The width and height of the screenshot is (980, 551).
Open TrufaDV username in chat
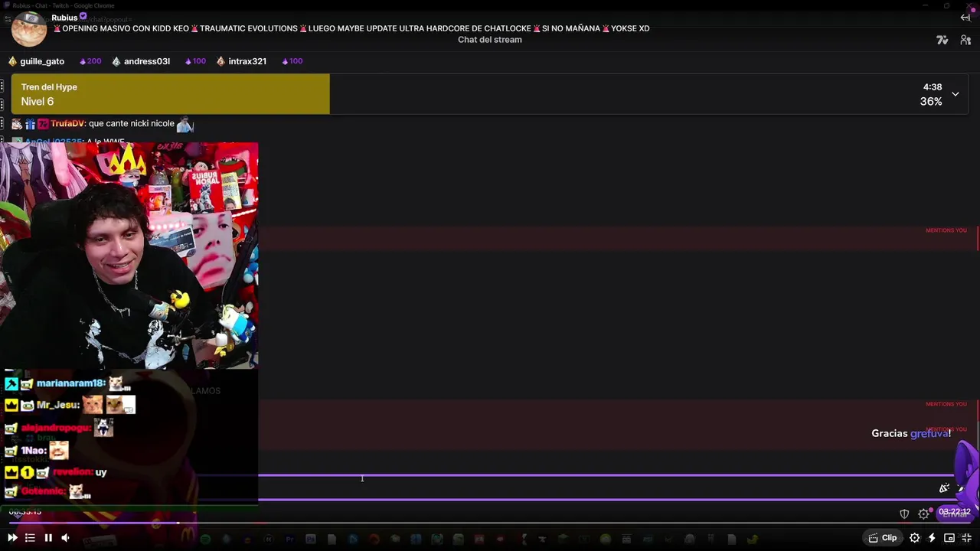click(x=67, y=124)
